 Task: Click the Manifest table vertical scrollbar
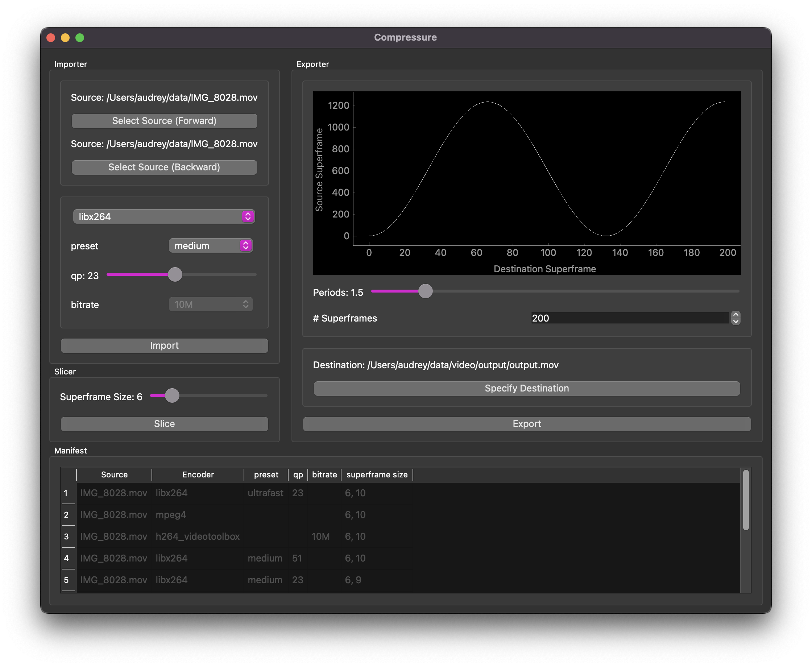tap(746, 500)
